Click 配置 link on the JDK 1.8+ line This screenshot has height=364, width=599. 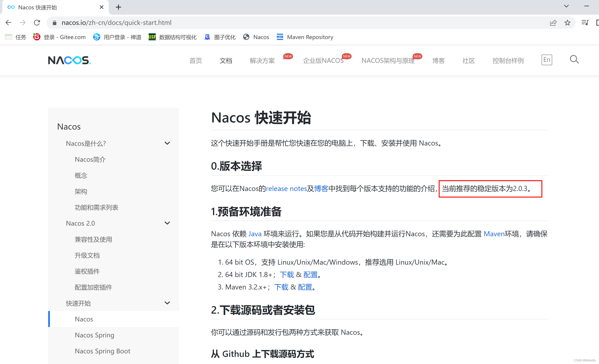click(x=310, y=275)
